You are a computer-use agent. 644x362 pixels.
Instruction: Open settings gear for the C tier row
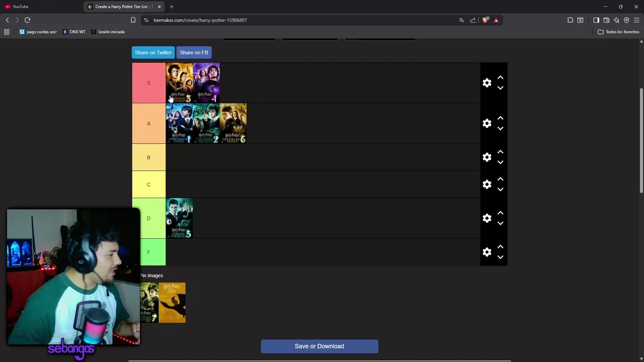tap(487, 185)
